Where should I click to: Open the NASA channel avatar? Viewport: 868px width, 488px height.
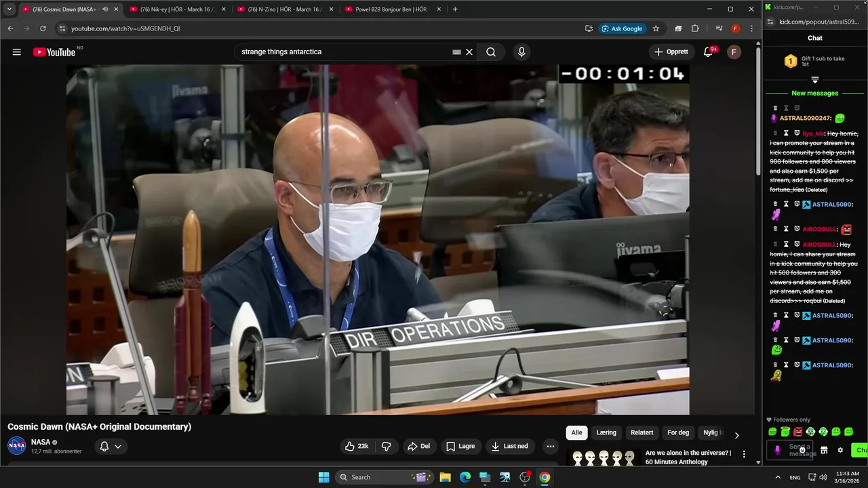(17, 446)
